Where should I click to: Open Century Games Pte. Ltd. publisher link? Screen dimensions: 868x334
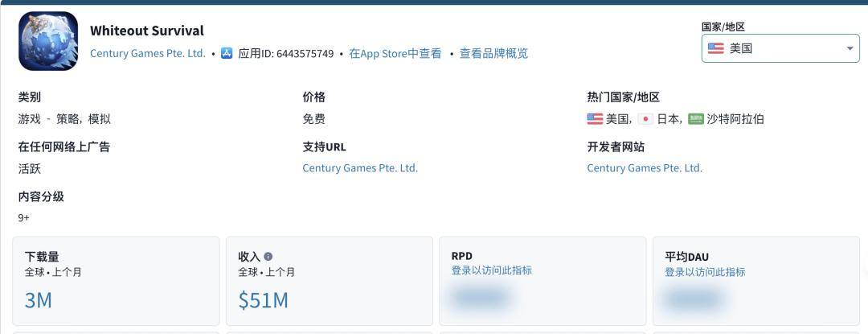(x=147, y=54)
